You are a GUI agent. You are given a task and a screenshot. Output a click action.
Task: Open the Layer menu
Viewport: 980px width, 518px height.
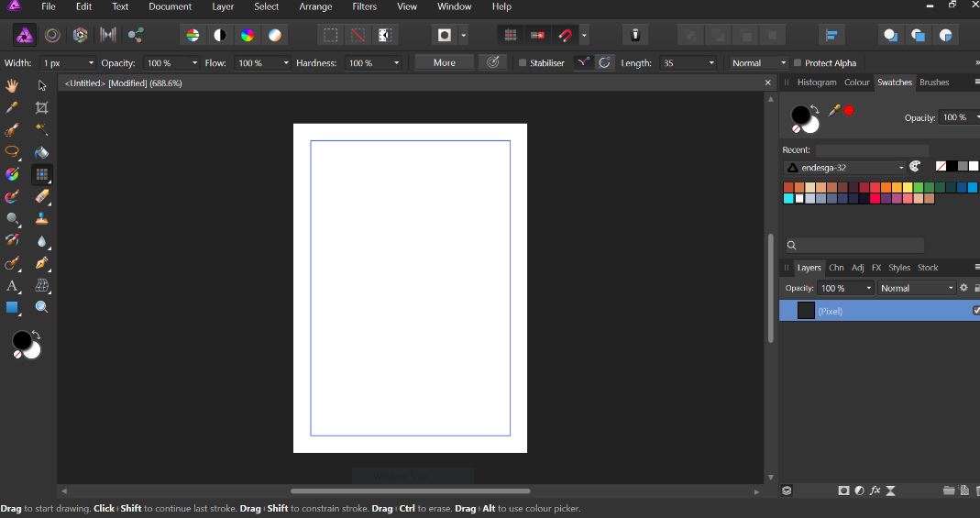point(223,6)
